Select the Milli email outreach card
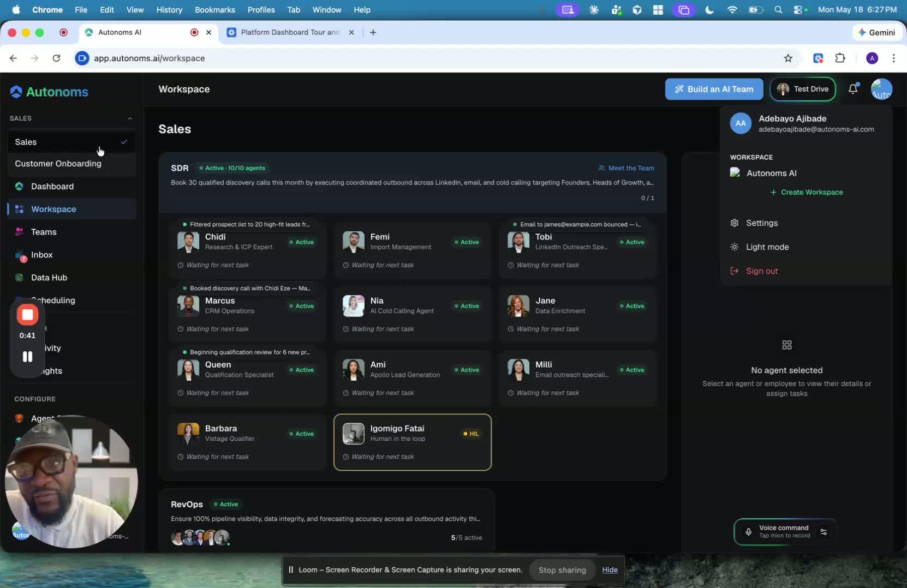 point(577,379)
